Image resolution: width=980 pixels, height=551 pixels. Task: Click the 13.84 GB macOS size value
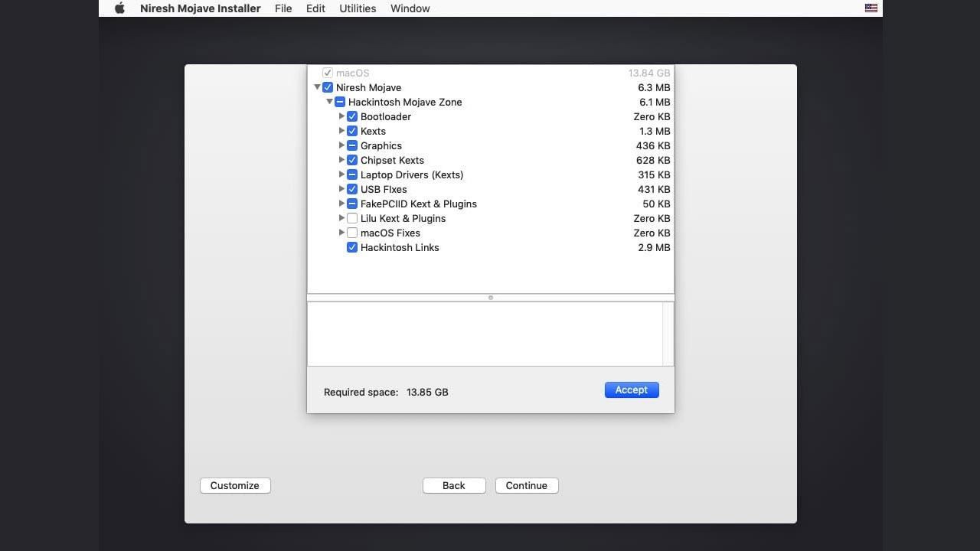click(649, 73)
